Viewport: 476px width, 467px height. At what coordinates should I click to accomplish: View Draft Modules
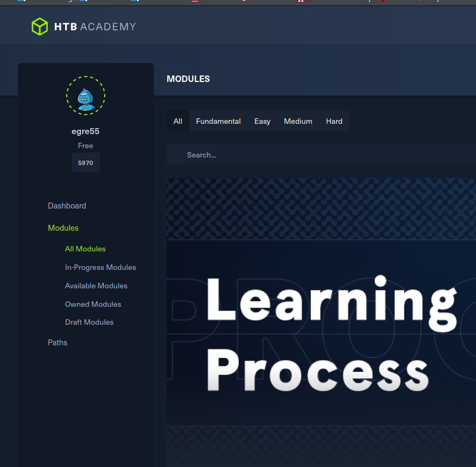click(89, 322)
